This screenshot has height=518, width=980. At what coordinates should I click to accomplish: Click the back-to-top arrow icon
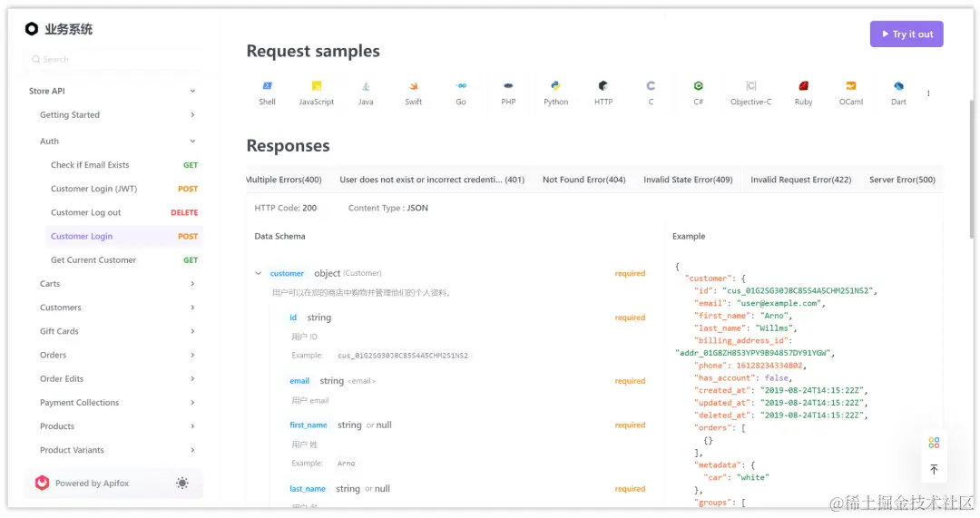(934, 469)
